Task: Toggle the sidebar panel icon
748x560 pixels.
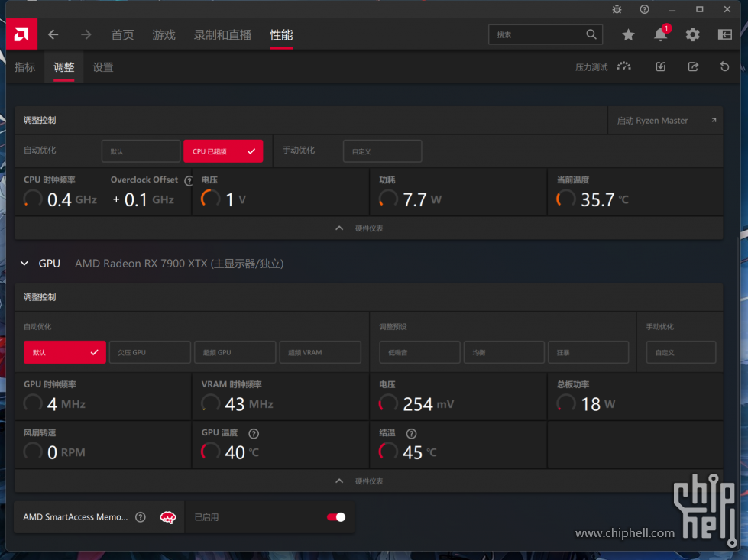Action: 724,34
